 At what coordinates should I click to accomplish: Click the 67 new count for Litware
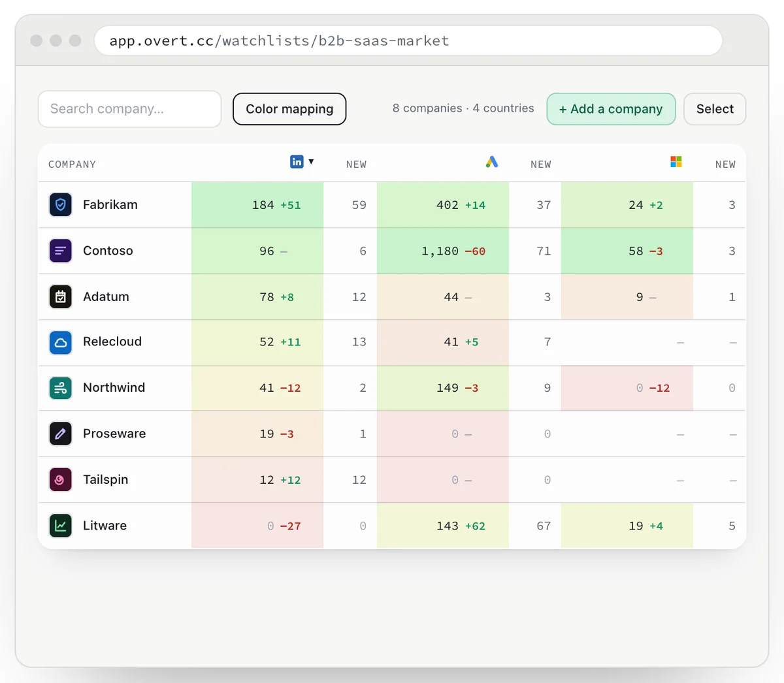(x=544, y=526)
